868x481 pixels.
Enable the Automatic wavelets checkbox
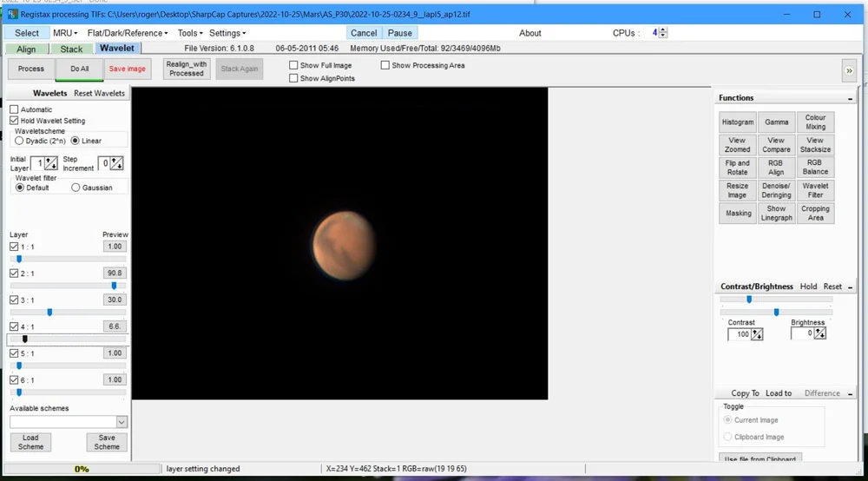15,109
